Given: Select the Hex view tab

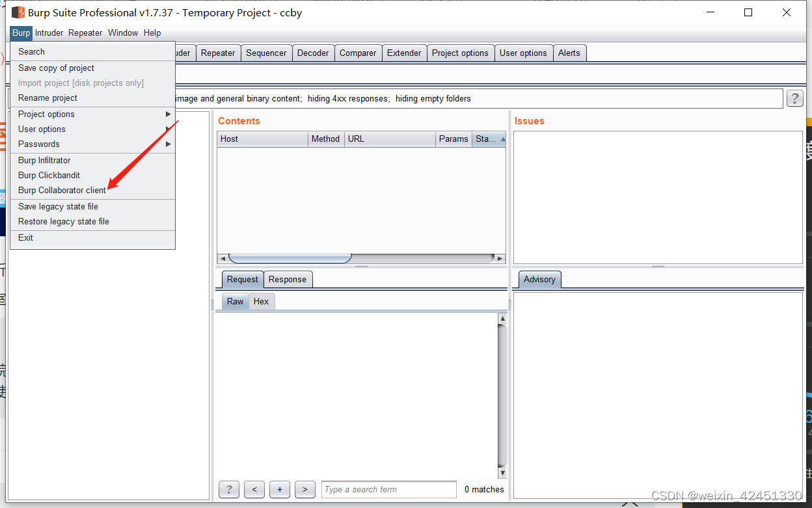Looking at the screenshot, I should (261, 301).
